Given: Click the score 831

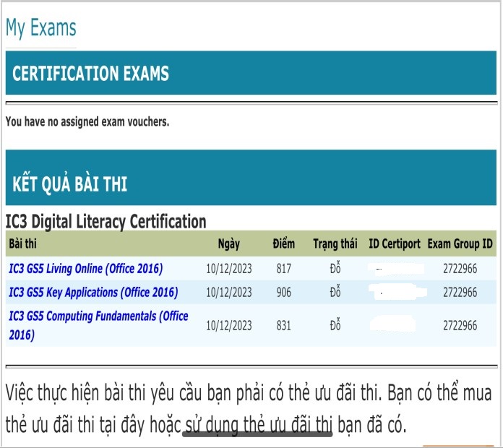Looking at the screenshot, I should (x=284, y=326).
